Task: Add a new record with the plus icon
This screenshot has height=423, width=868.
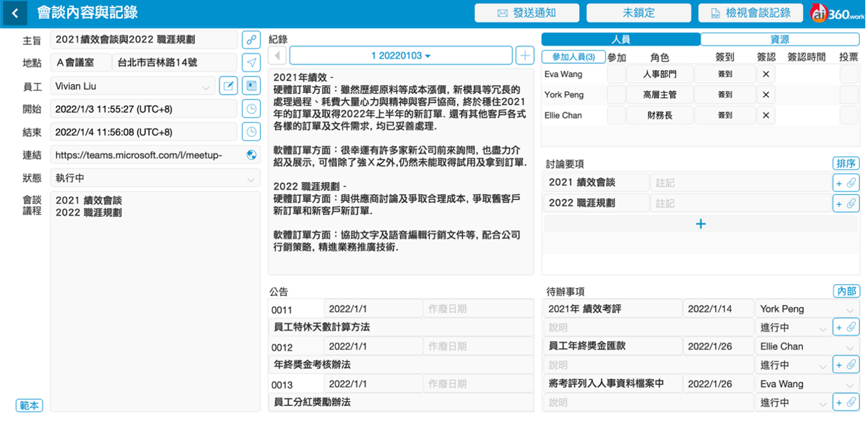Action: (524, 55)
